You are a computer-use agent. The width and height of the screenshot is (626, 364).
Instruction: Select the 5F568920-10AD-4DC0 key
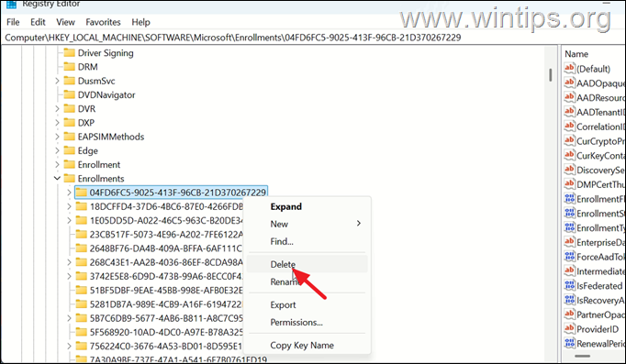[166, 332]
